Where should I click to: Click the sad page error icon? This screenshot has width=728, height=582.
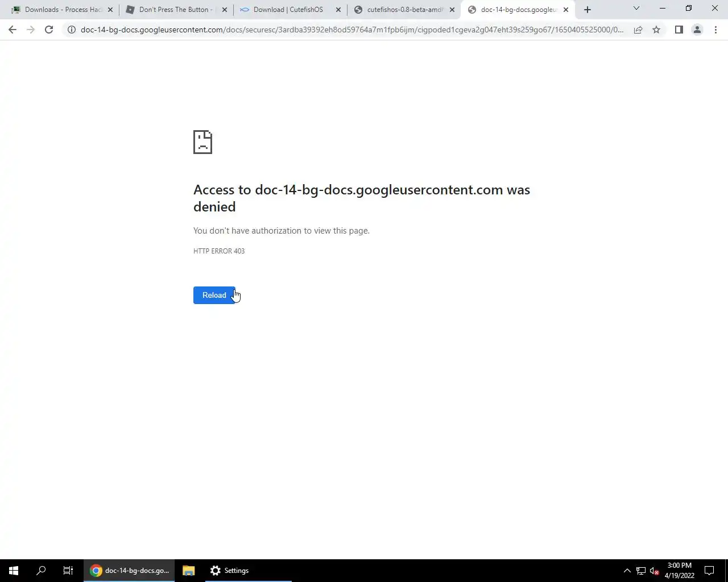point(202,142)
